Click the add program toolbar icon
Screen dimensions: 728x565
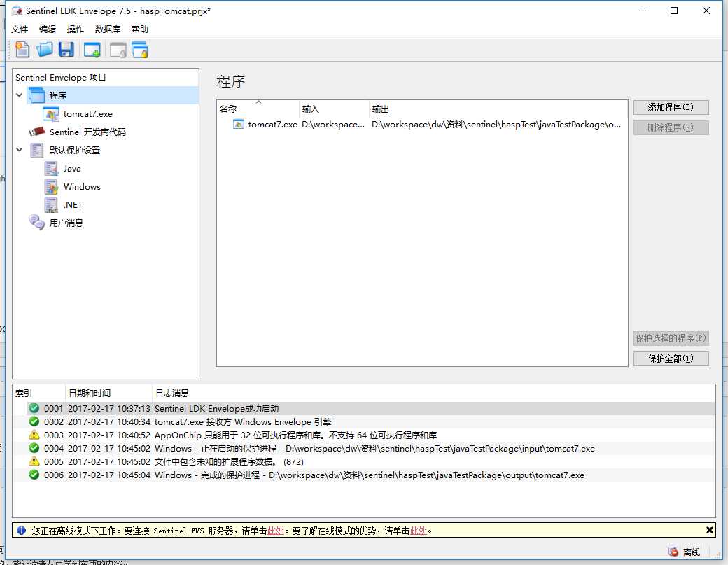92,50
